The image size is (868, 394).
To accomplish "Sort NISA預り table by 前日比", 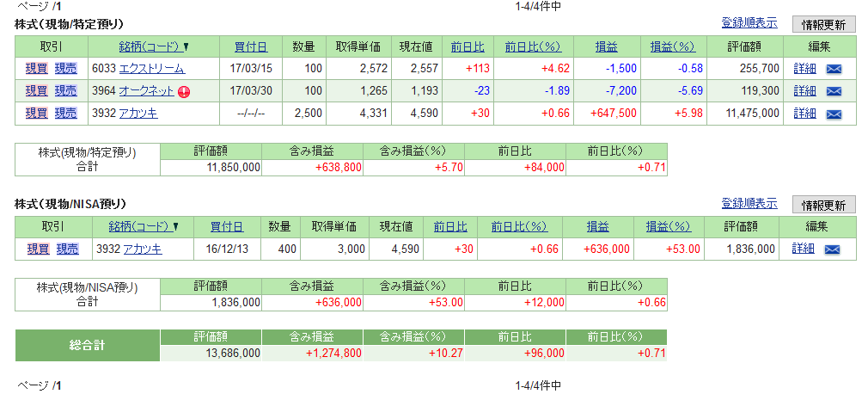I will click(450, 226).
